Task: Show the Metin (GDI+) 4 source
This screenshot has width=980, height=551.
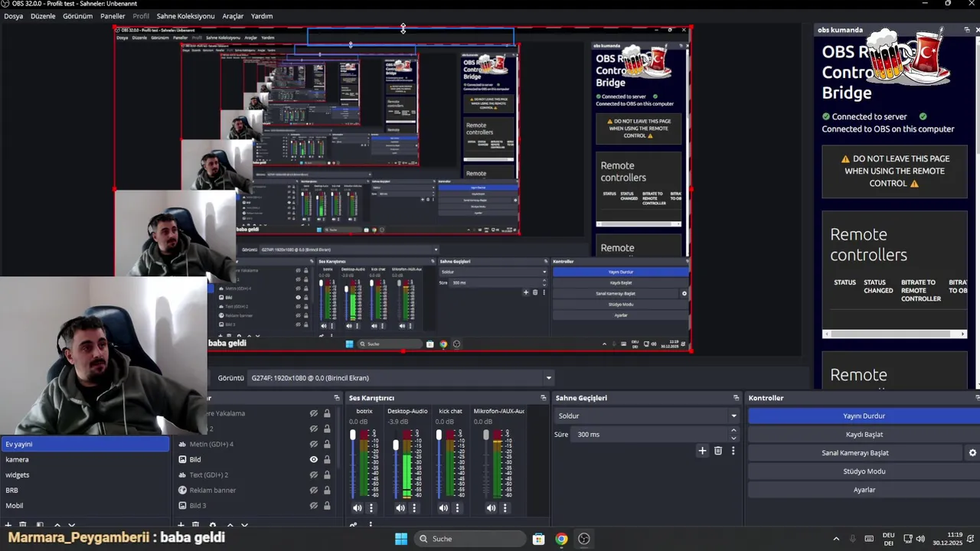Action: tap(313, 444)
